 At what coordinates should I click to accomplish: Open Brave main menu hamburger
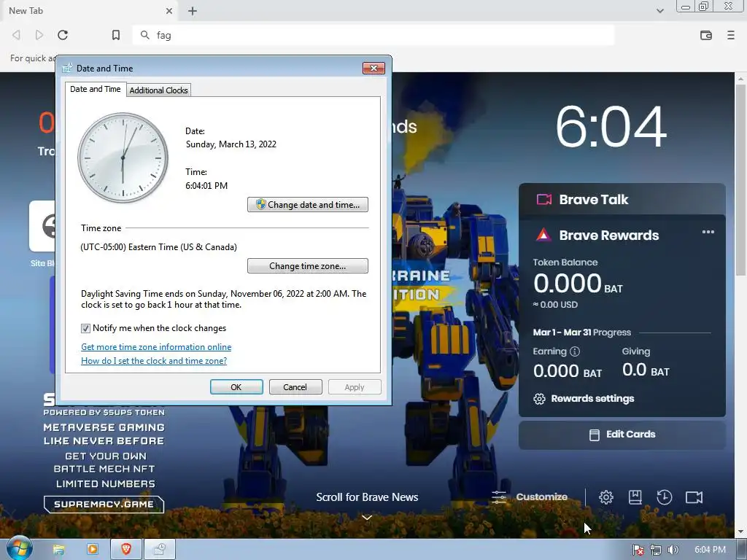tap(731, 35)
